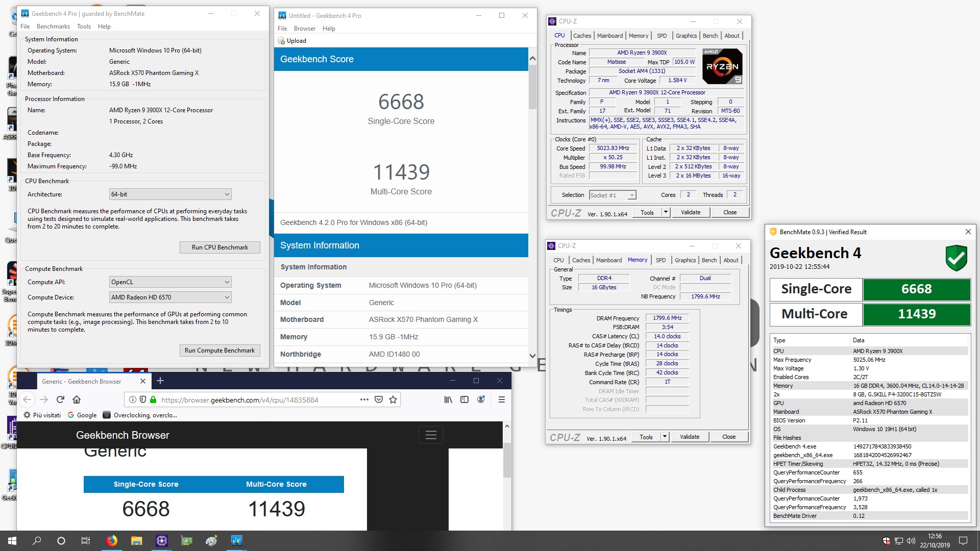This screenshot has height=551, width=980.
Task: Open the volume control in system tray
Action: point(911,541)
